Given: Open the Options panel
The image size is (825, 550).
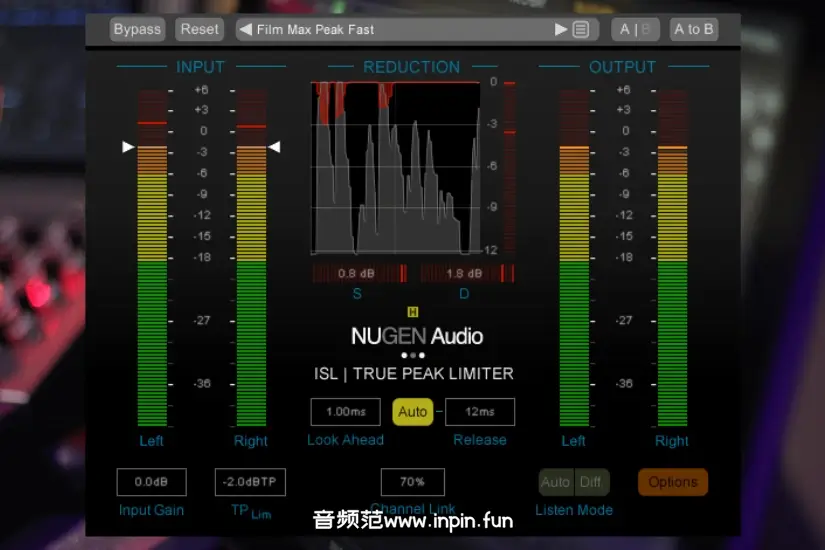Looking at the screenshot, I should click(x=672, y=482).
